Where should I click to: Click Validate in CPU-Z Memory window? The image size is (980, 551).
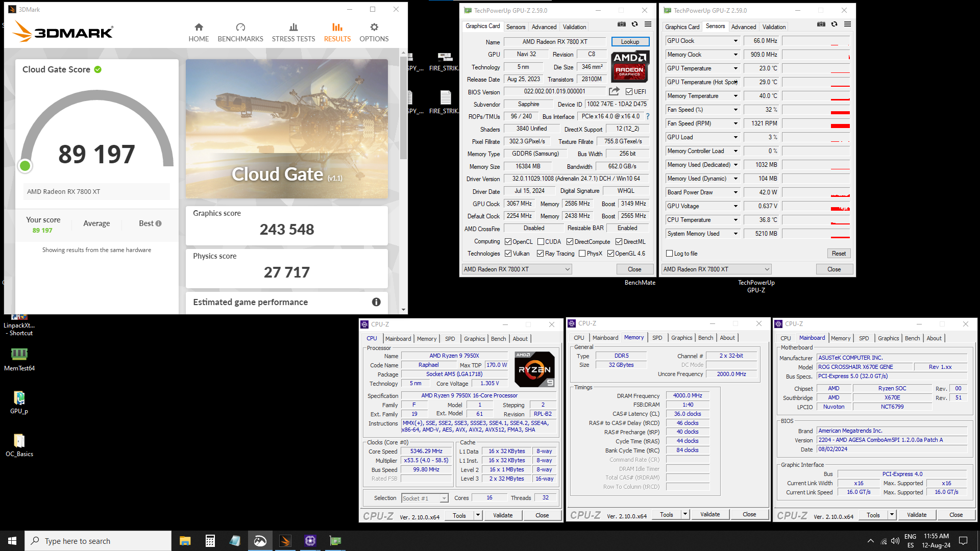(x=709, y=514)
